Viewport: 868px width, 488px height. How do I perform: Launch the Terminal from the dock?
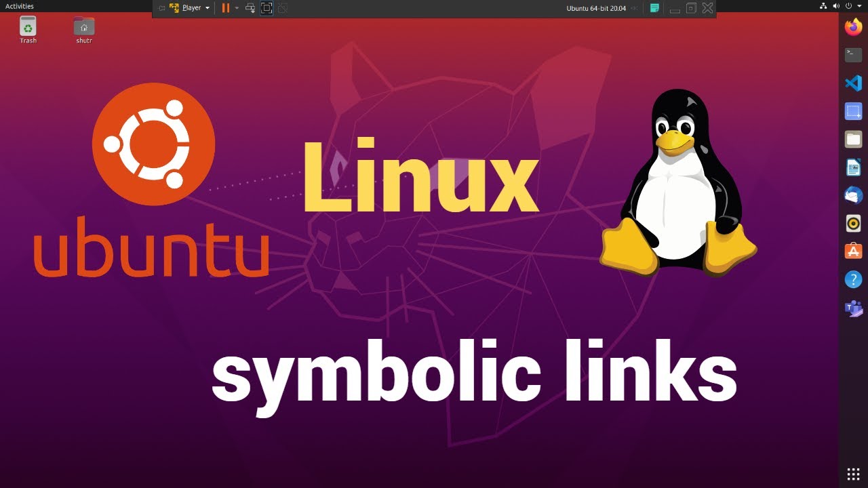point(853,55)
